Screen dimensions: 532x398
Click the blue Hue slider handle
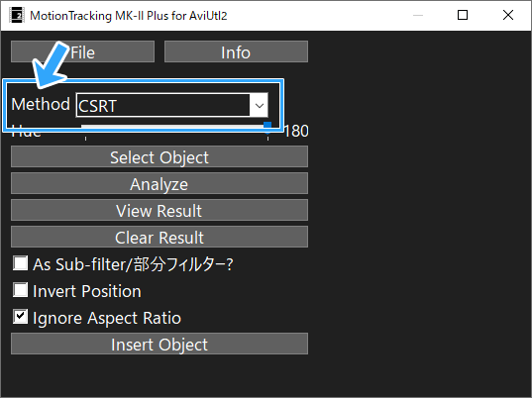click(x=267, y=126)
